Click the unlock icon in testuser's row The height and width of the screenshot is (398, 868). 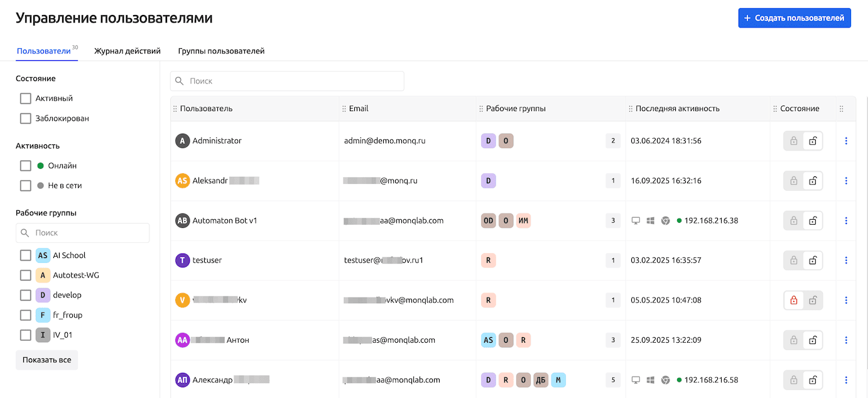click(x=813, y=261)
